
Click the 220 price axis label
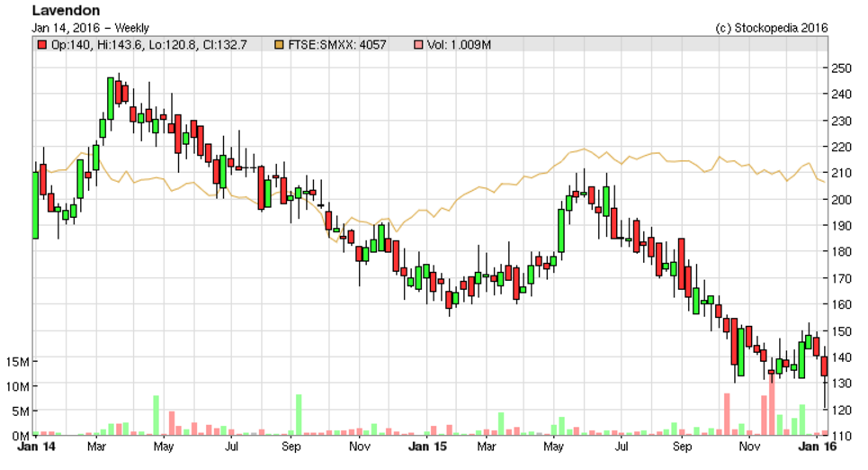pos(841,148)
